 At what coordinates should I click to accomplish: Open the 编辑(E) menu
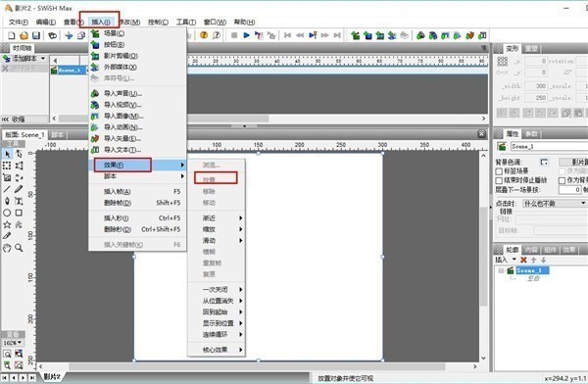pos(46,23)
